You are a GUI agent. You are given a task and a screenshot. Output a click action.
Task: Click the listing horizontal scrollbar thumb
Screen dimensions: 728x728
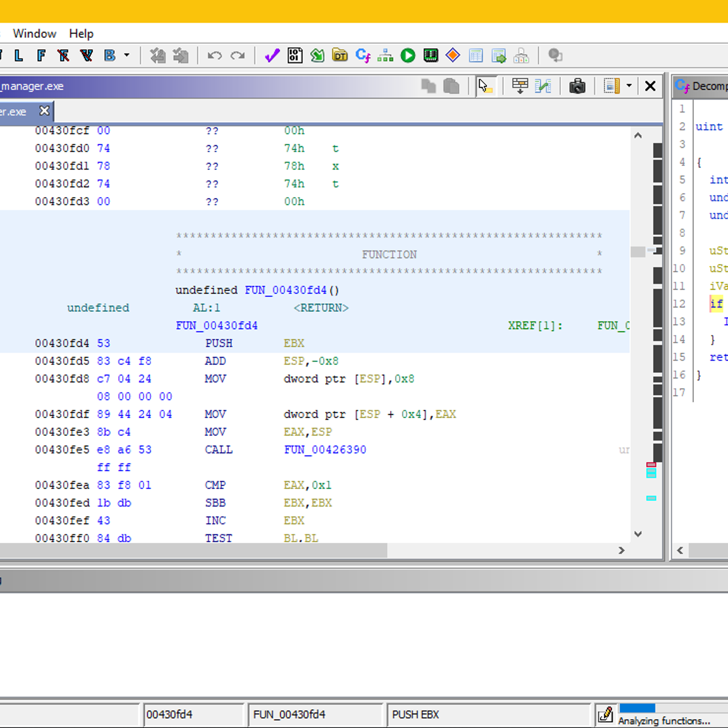click(x=193, y=551)
